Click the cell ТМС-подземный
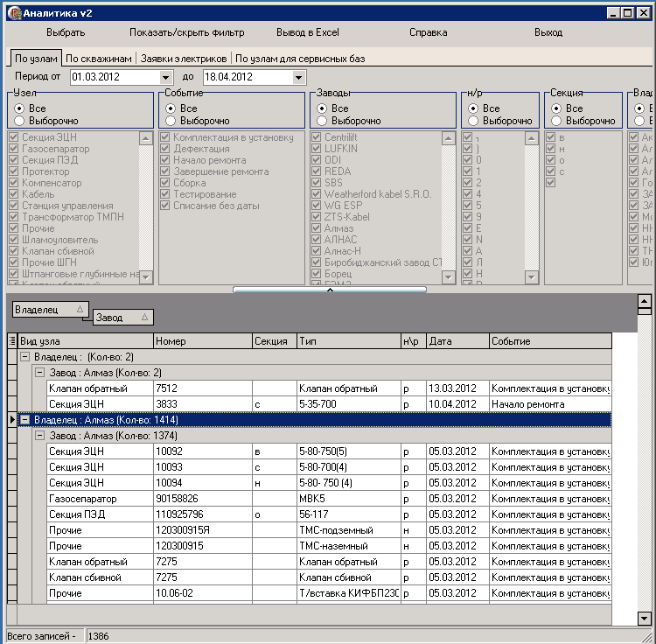 pyautogui.click(x=348, y=530)
